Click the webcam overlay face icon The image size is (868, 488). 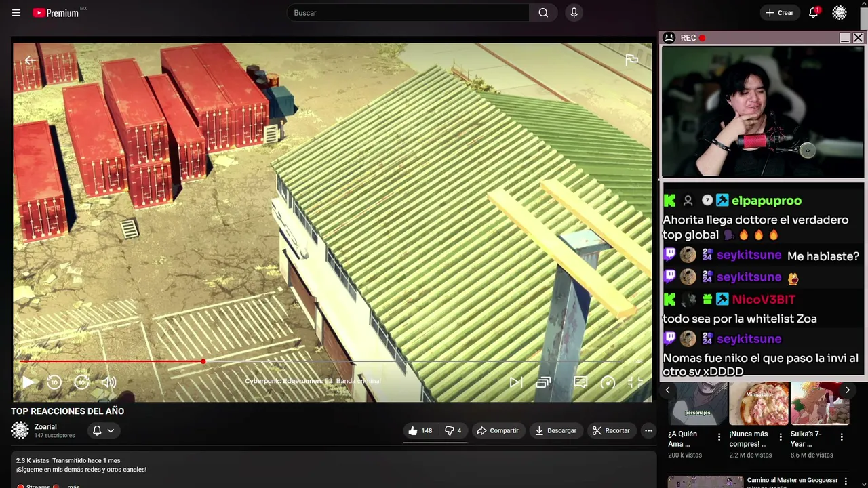[x=669, y=38]
